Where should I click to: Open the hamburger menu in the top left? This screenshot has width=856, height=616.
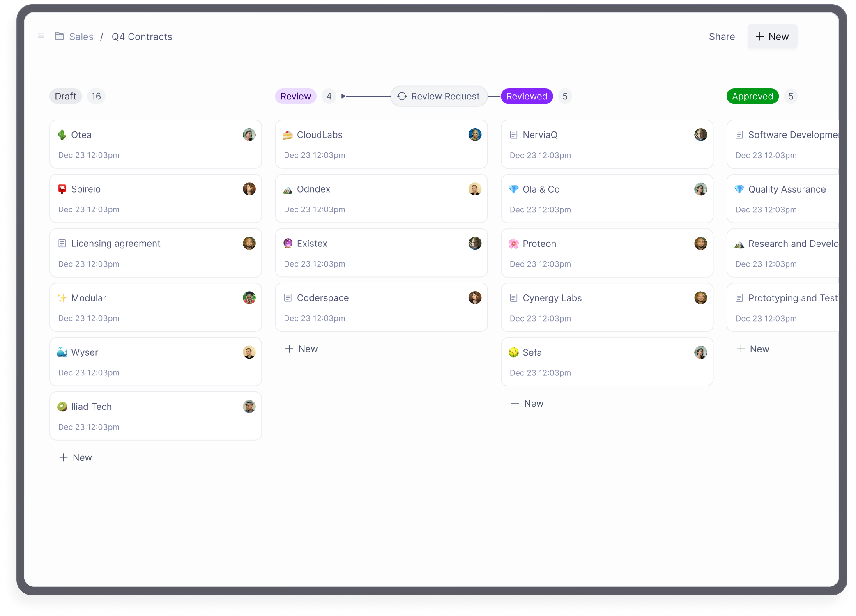[x=41, y=36]
